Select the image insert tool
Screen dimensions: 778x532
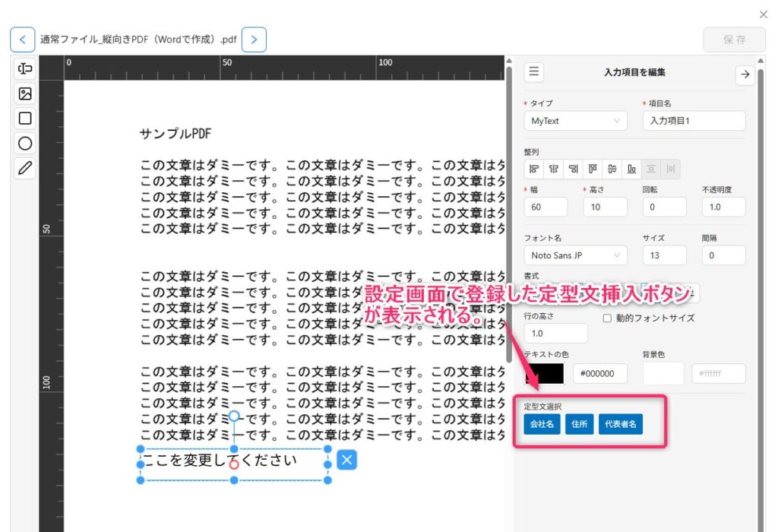(25, 94)
